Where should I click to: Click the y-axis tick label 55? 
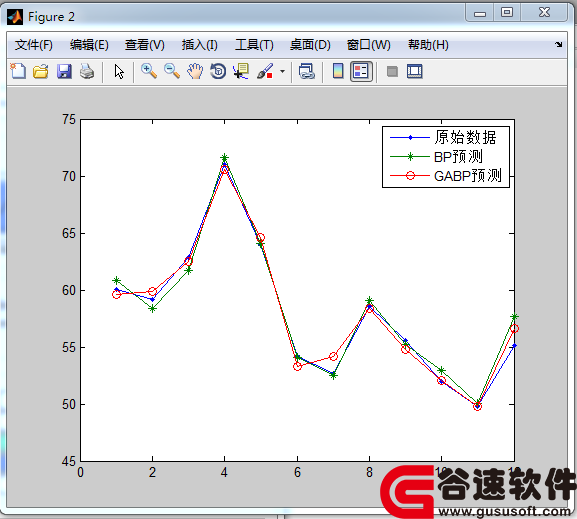[69, 347]
